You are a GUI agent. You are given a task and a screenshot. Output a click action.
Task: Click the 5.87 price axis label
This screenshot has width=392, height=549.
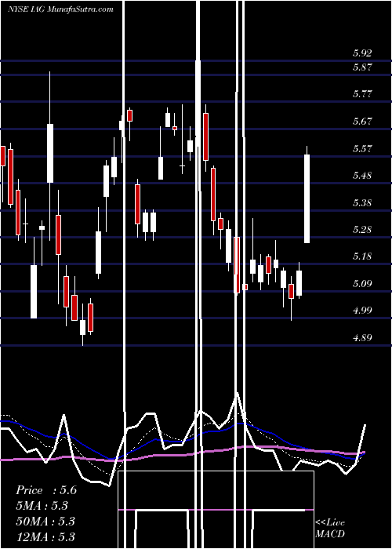[362, 67]
